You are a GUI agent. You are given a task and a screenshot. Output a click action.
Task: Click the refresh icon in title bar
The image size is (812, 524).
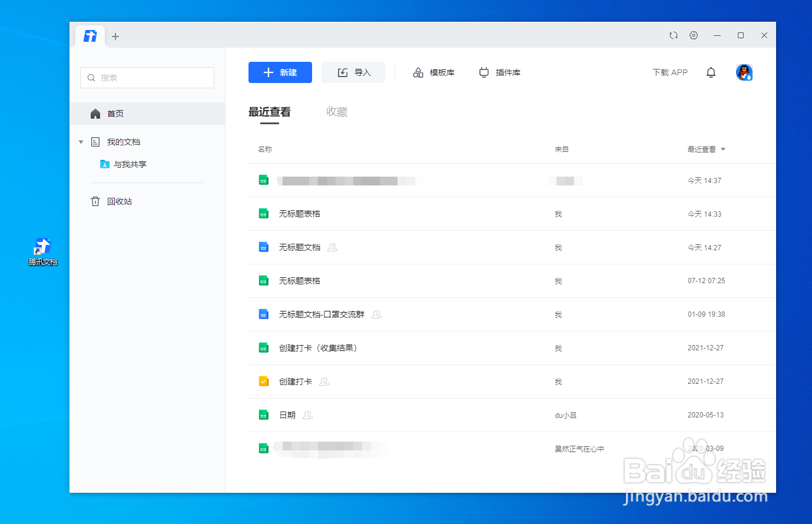[x=674, y=35]
